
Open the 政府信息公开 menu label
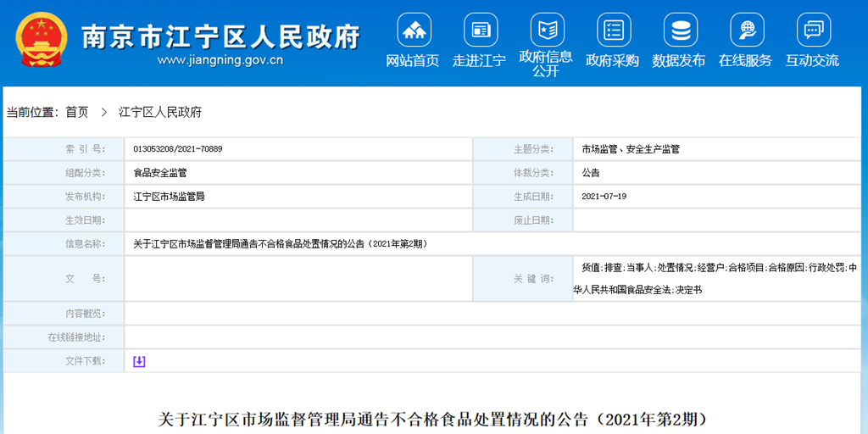(x=546, y=64)
